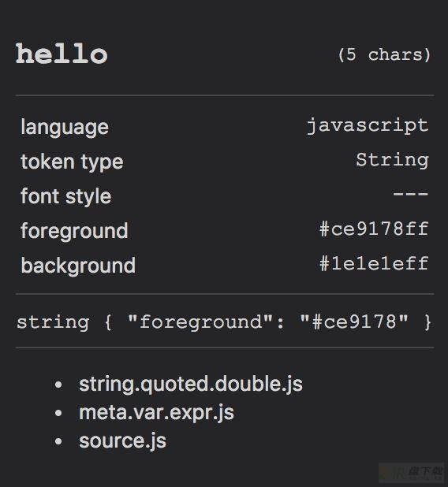Click the meta.var.expr.js scope entry
Screen dimensions: 448x487
tap(156, 413)
